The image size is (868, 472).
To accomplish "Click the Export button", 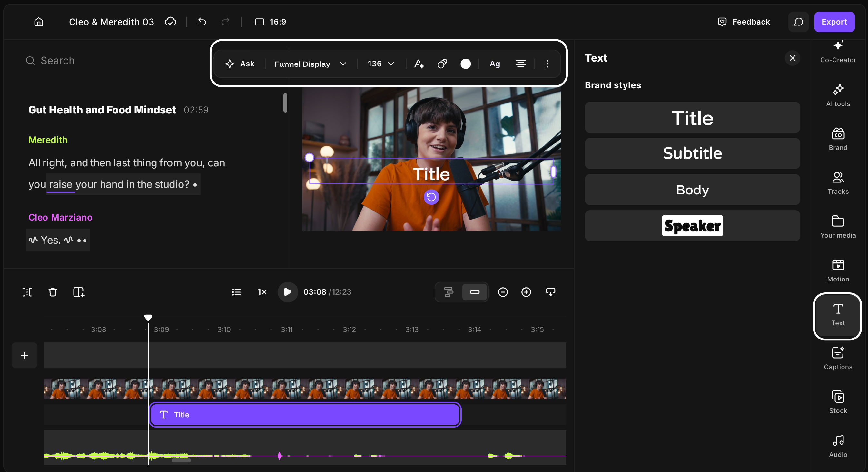I will pos(834,22).
